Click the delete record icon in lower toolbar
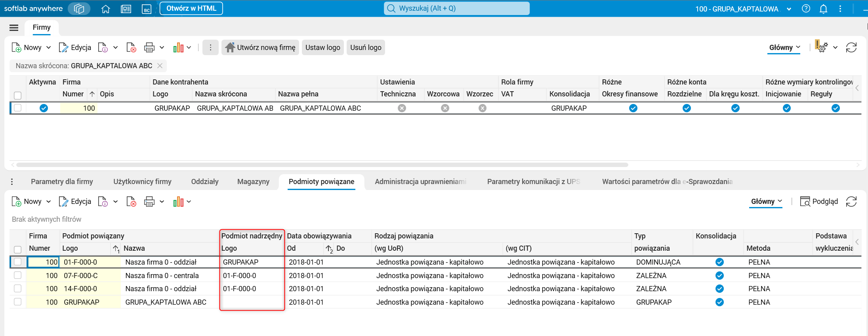Viewport: 868px width, 336px height. pyautogui.click(x=131, y=202)
